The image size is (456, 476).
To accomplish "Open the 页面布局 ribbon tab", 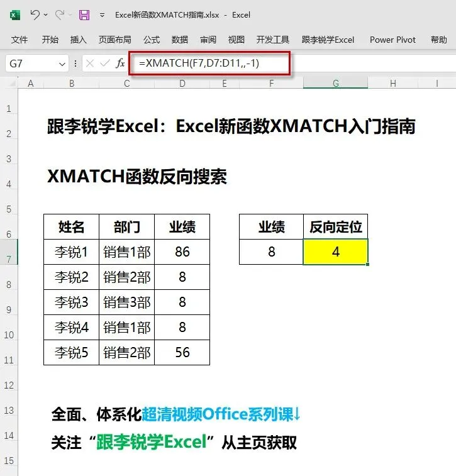I will click(114, 40).
